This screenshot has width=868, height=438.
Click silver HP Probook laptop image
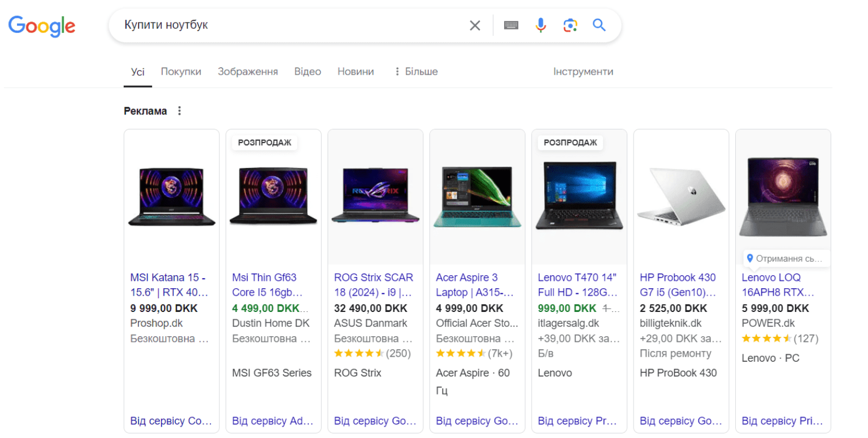[x=682, y=197]
